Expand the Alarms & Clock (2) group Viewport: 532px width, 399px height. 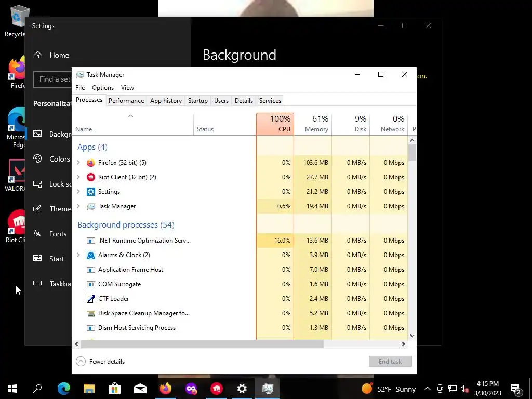tap(78, 255)
